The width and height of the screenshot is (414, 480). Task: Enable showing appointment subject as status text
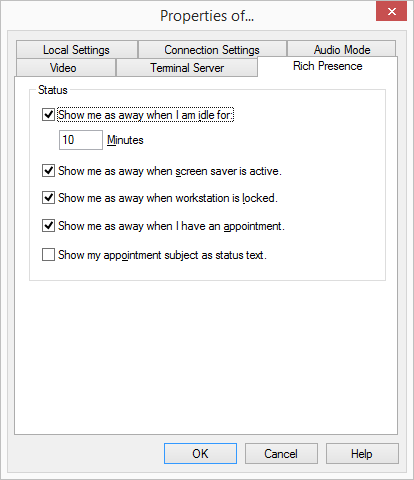click(x=48, y=255)
